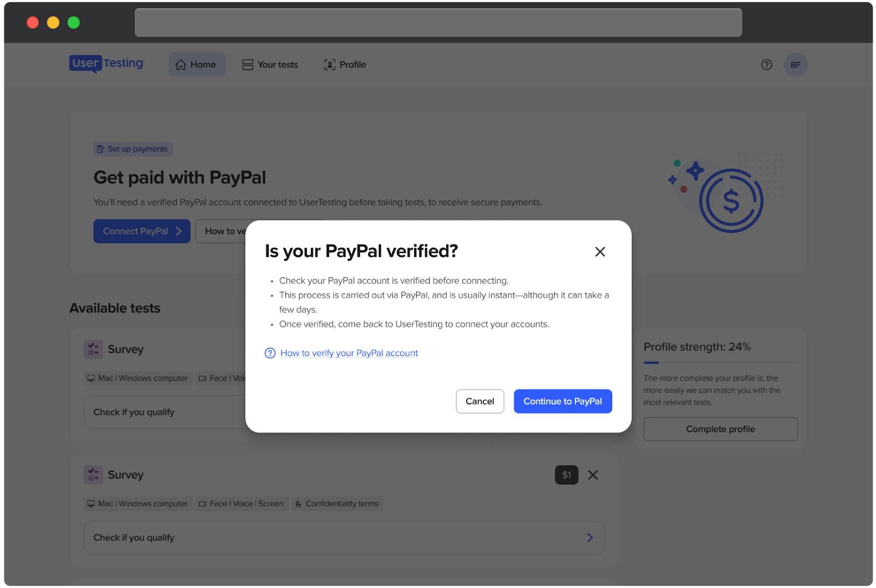Click the Complete profile button

tap(721, 429)
